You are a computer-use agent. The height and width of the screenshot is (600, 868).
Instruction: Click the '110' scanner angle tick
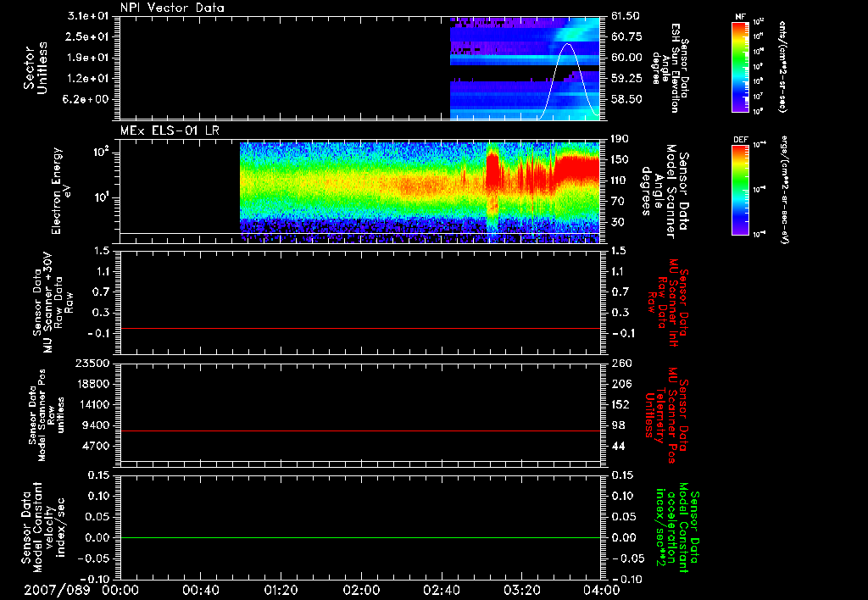point(620,181)
